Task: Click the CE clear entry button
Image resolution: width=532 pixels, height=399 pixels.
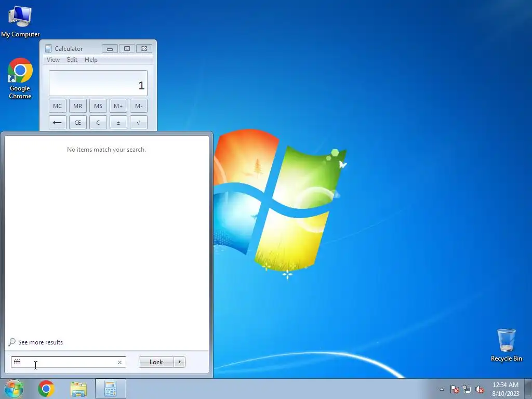Action: 78,123
